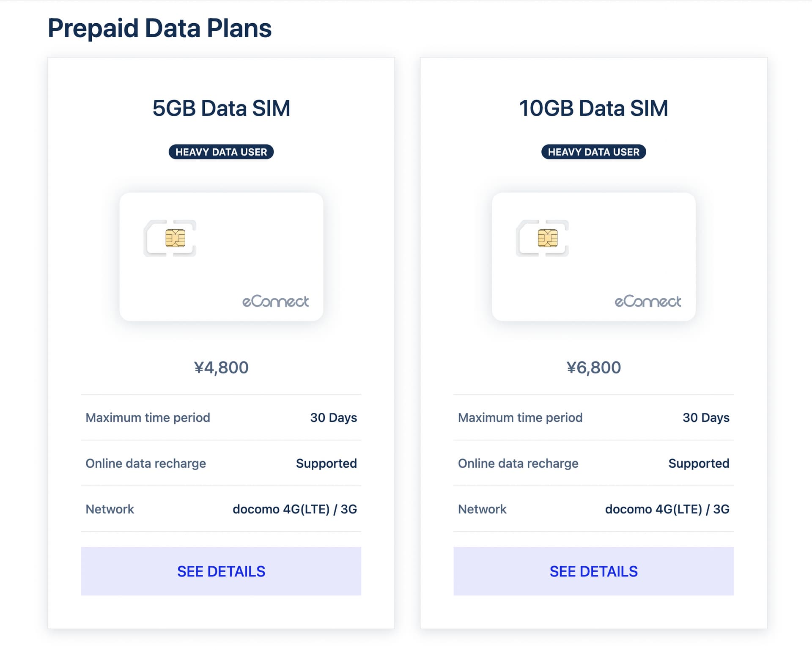The image size is (812, 650).
Task: Select the 10GB Data SIM title
Action: [x=594, y=108]
